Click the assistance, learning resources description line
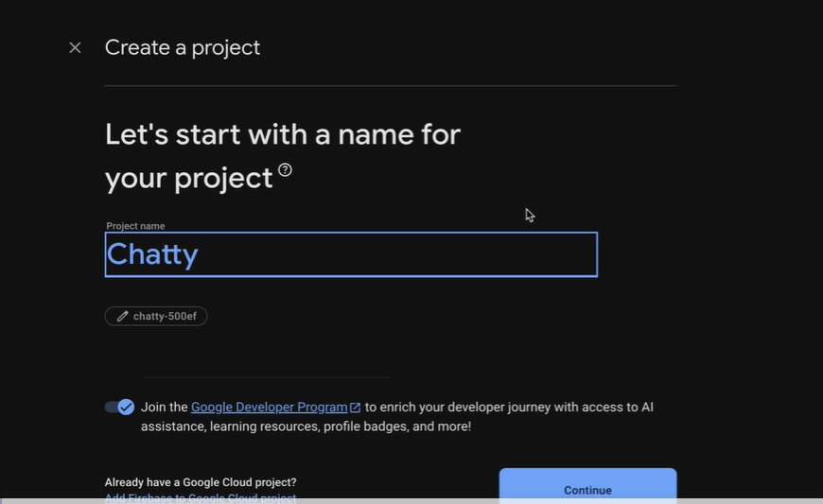The width and height of the screenshot is (823, 504). [x=306, y=426]
